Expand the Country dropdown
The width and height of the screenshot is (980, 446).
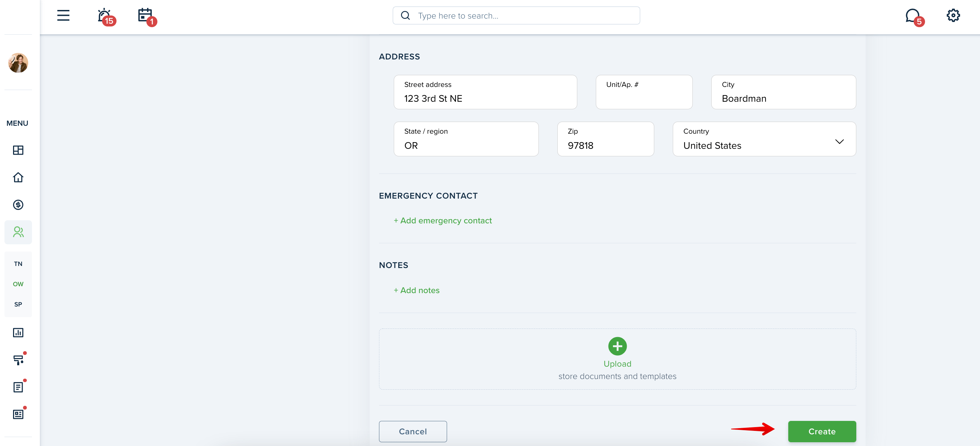pyautogui.click(x=764, y=139)
